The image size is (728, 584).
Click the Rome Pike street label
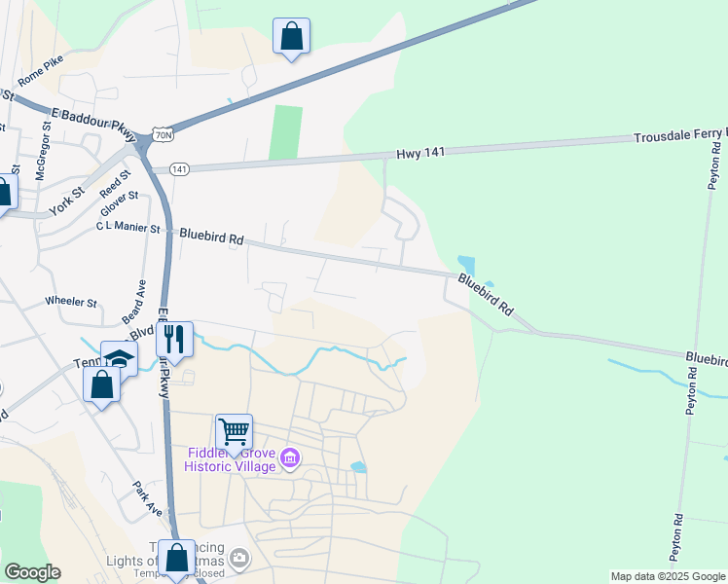pyautogui.click(x=41, y=71)
